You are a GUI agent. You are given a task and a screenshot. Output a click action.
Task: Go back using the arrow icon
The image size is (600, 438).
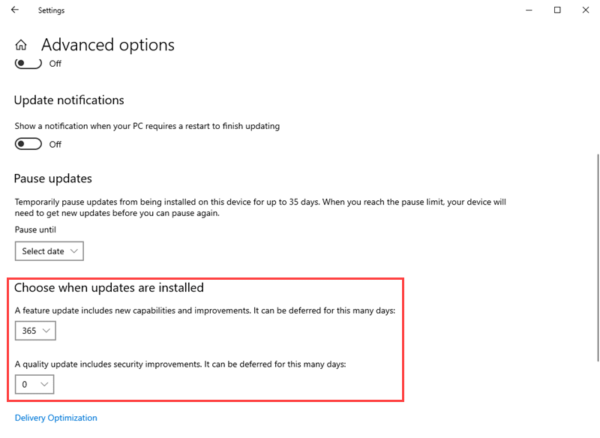tap(15, 10)
